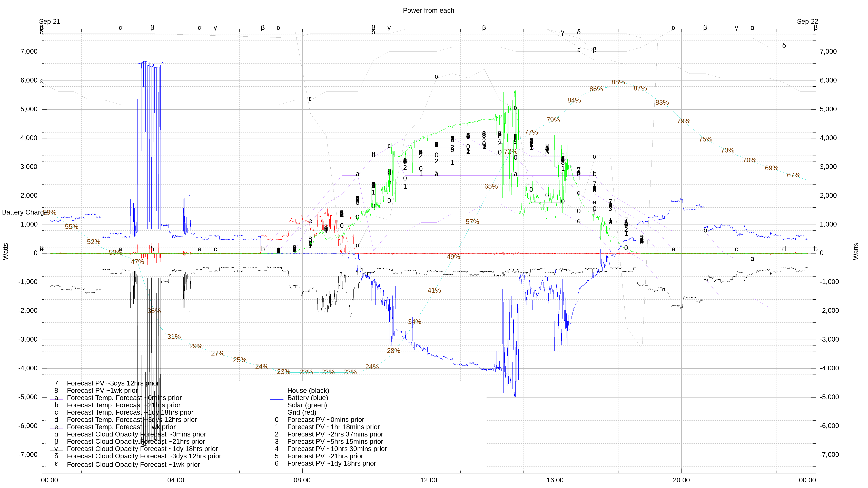Click the 16:00 time axis tick
Screen dimensions: 868x488
click(x=555, y=480)
